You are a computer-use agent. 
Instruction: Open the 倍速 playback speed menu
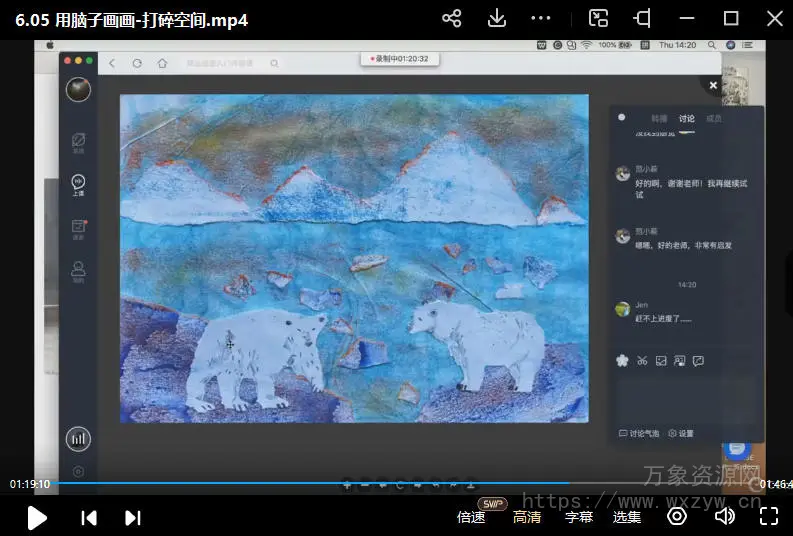coord(471,517)
